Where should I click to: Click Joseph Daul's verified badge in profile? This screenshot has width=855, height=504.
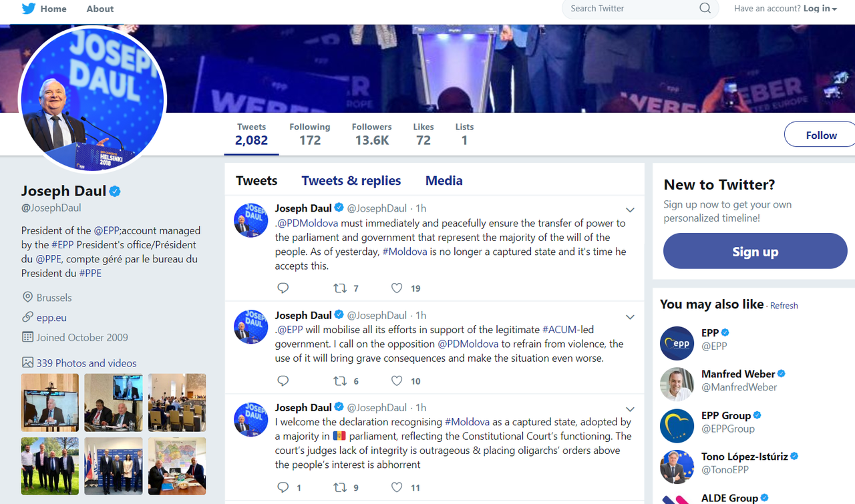[115, 192]
